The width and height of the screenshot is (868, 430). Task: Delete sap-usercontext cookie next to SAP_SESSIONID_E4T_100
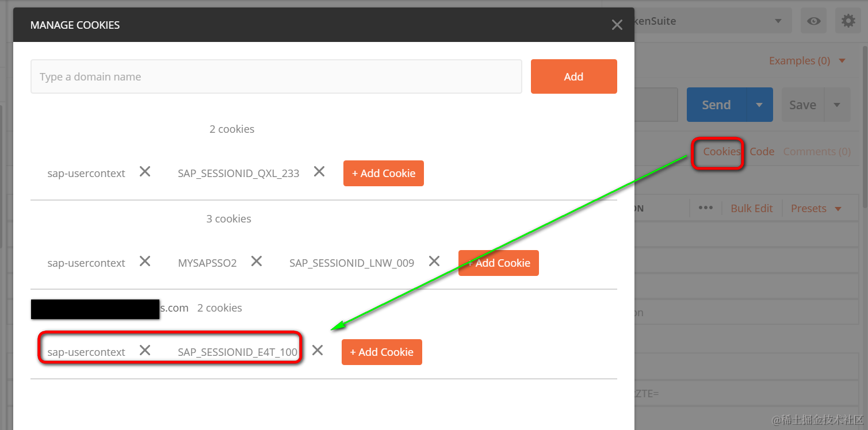[x=145, y=351]
